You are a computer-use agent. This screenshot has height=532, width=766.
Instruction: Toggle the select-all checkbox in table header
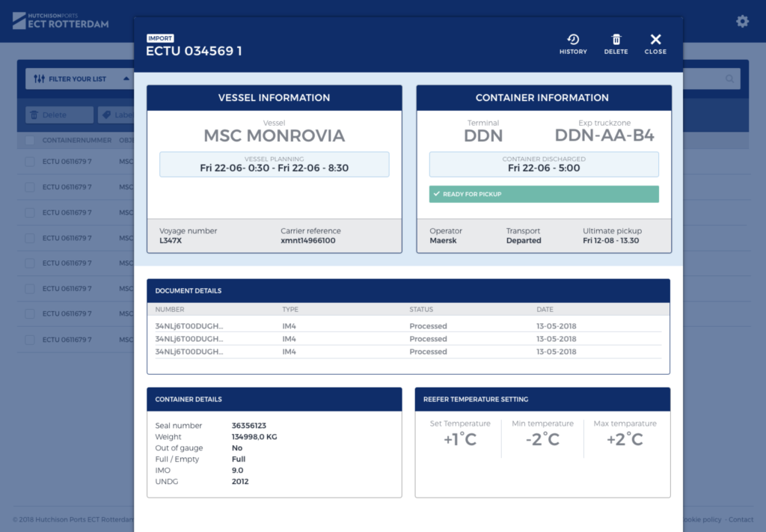point(30,141)
